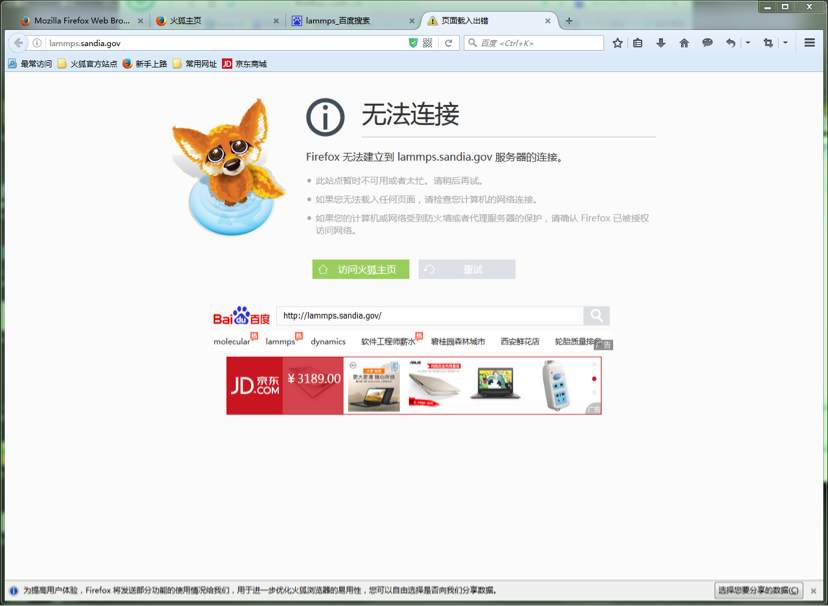Click magnifier icon in toolbar search box
Screen dimensions: 828x606
tap(473, 43)
